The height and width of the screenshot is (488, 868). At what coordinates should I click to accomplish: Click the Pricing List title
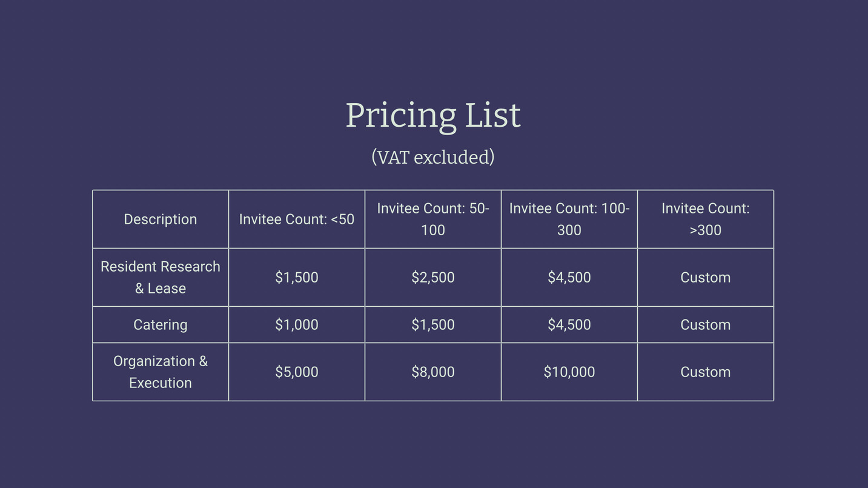point(433,115)
